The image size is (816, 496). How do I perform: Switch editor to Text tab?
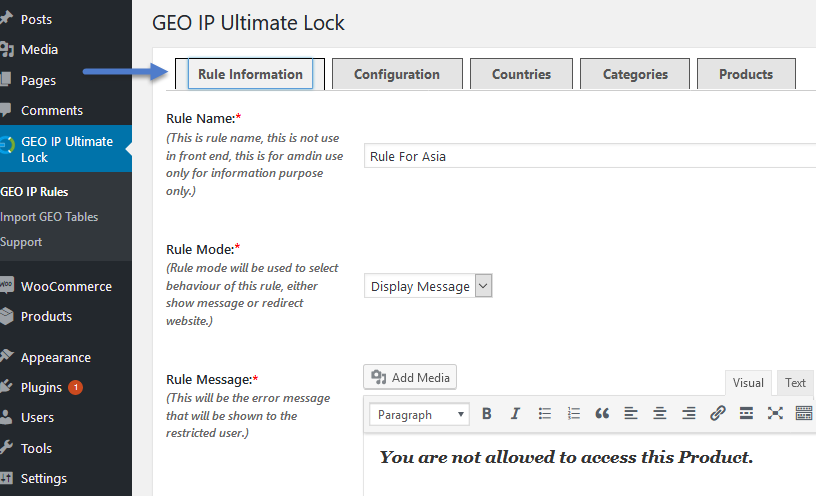(x=795, y=383)
